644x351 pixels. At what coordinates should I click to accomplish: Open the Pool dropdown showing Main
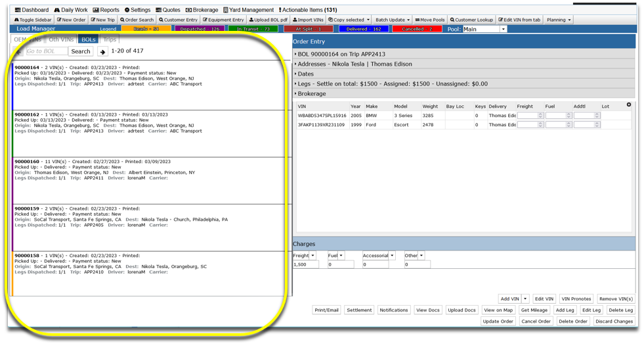[x=484, y=29]
